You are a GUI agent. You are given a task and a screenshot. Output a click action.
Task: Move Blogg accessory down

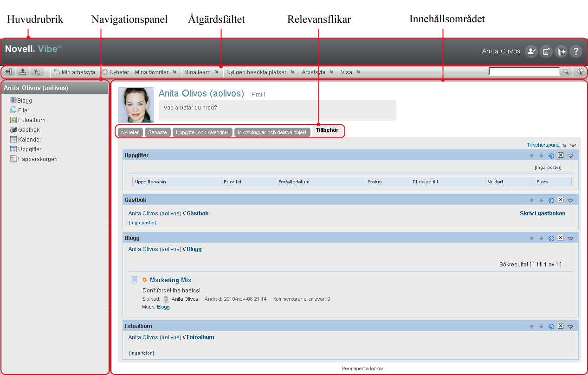(541, 238)
